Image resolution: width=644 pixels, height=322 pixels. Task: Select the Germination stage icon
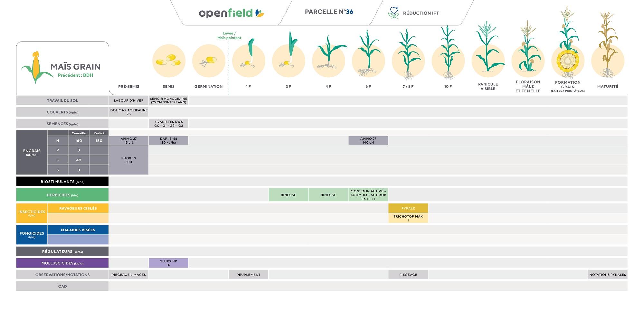coord(209,61)
